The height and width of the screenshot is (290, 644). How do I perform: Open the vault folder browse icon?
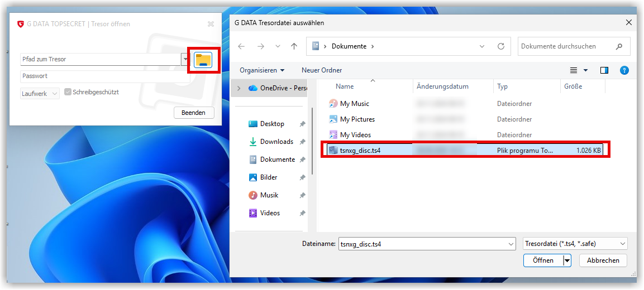click(x=203, y=60)
